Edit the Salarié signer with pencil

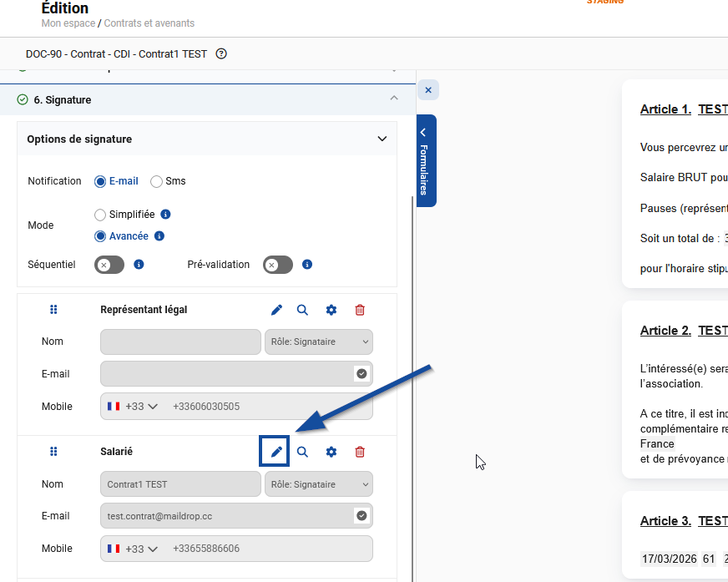pos(275,451)
